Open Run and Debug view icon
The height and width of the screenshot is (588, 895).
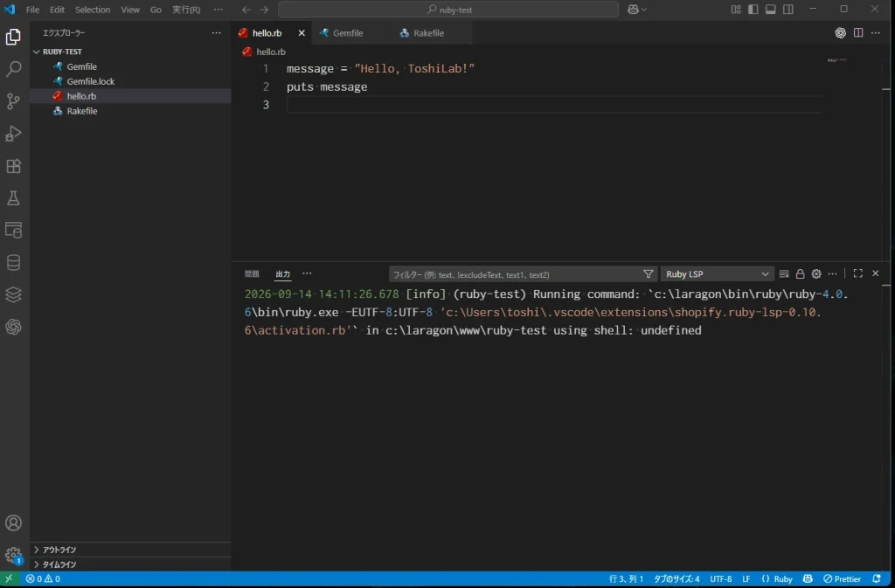(x=13, y=134)
